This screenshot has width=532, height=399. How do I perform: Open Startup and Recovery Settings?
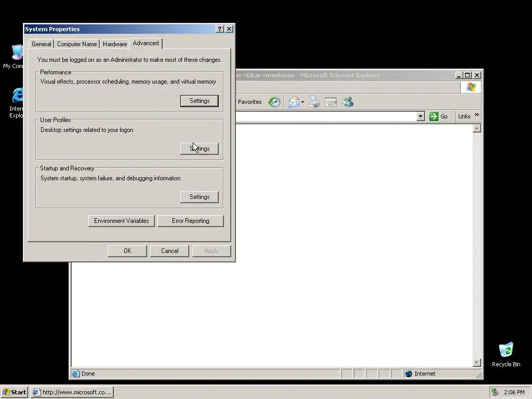pyautogui.click(x=199, y=197)
